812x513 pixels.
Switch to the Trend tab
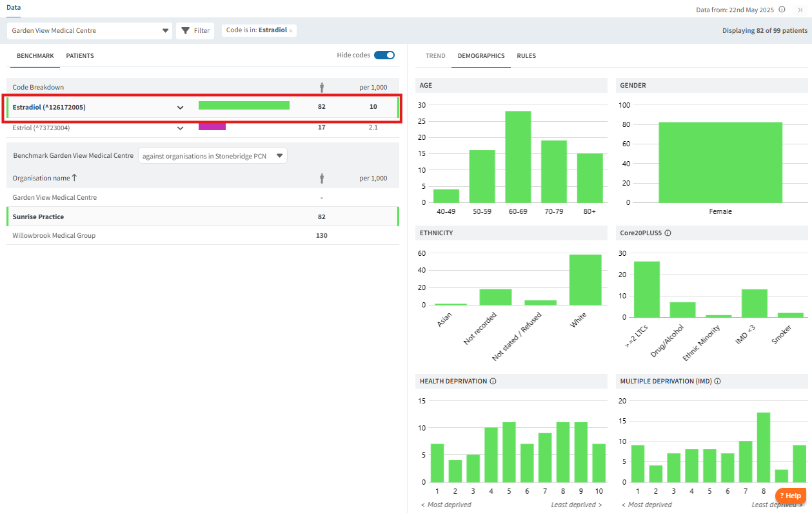(435, 56)
